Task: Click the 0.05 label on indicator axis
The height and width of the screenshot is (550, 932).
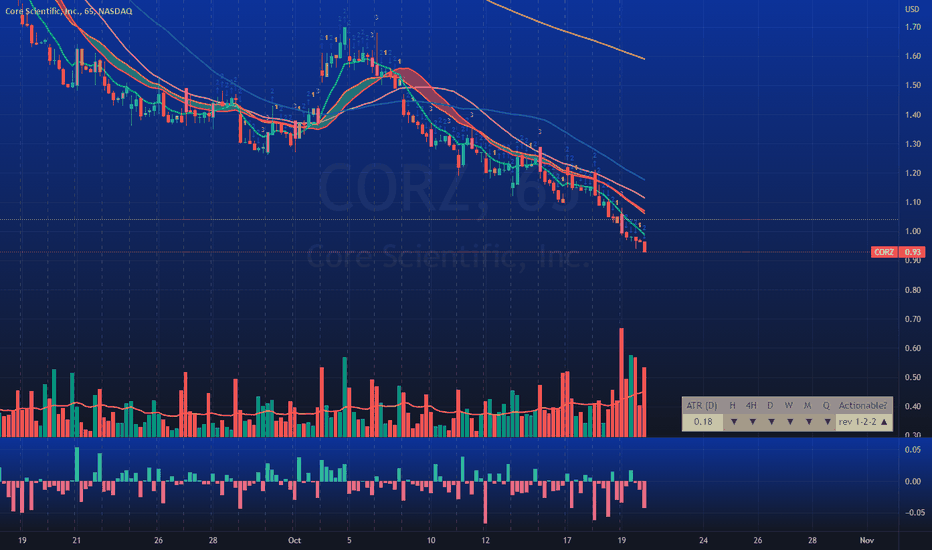Action: pyautogui.click(x=912, y=450)
